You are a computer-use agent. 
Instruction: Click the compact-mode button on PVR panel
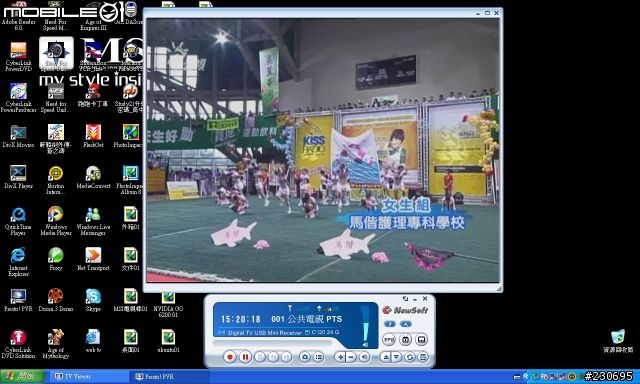[405, 299]
